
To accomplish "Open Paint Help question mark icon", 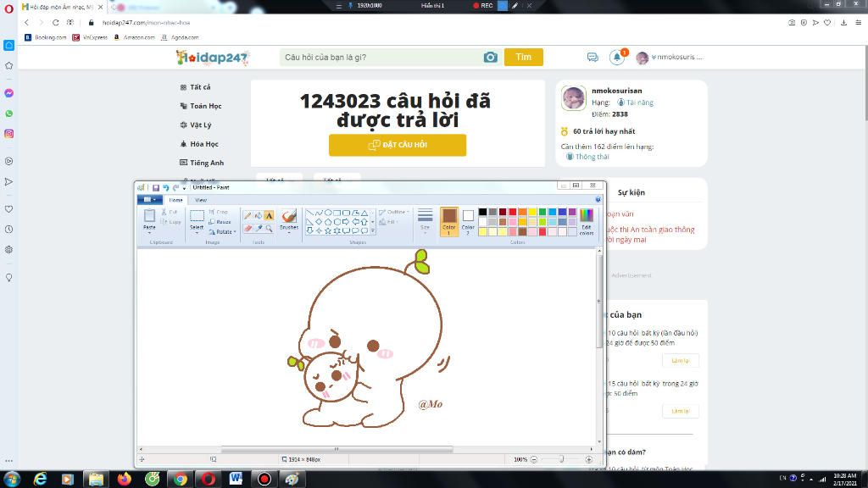I will (598, 199).
